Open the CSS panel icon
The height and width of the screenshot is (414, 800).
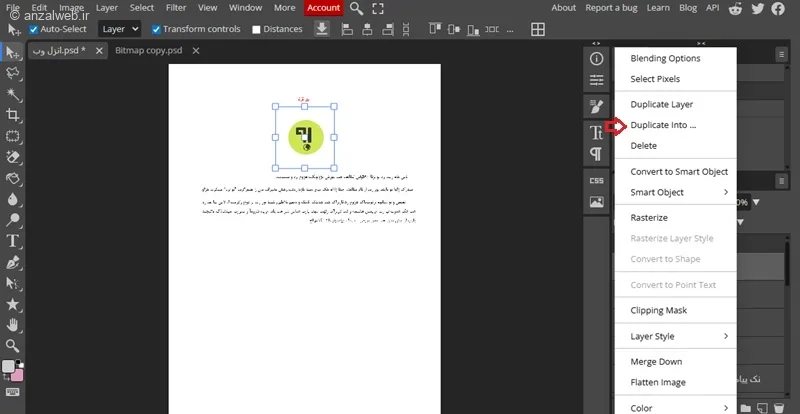(596, 181)
